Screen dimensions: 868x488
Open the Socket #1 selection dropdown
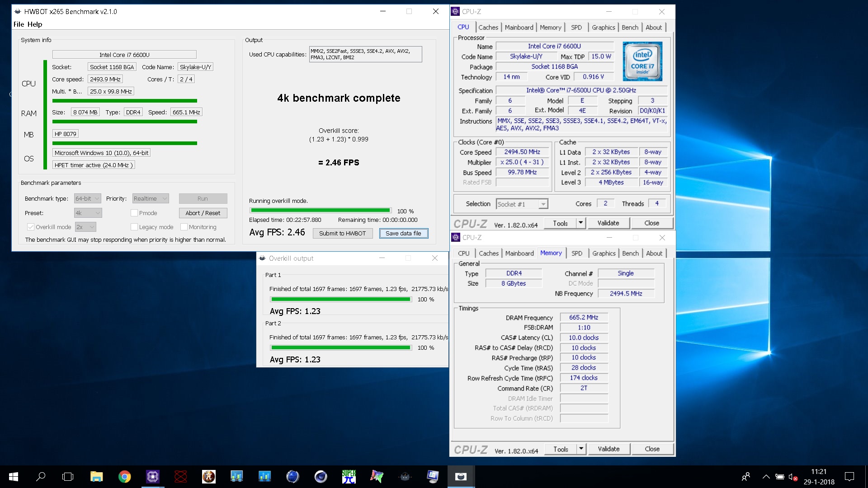[x=522, y=204]
